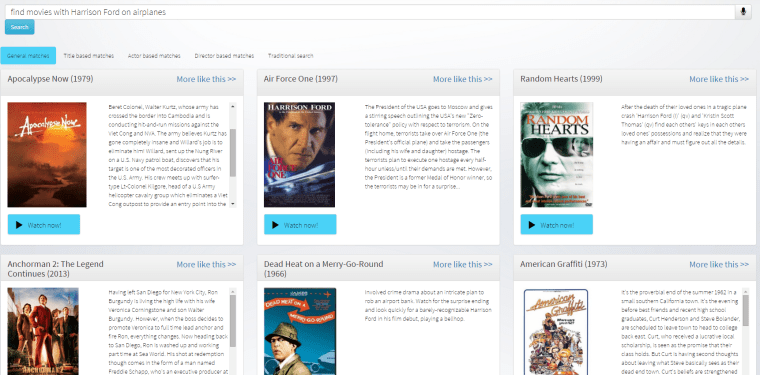
Task: Click the Apocalypse Now description scrollbar thumb
Action: click(x=233, y=153)
